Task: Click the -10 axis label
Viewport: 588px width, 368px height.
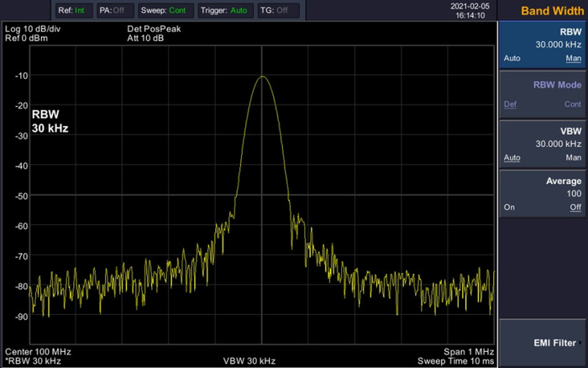Action: (x=21, y=76)
